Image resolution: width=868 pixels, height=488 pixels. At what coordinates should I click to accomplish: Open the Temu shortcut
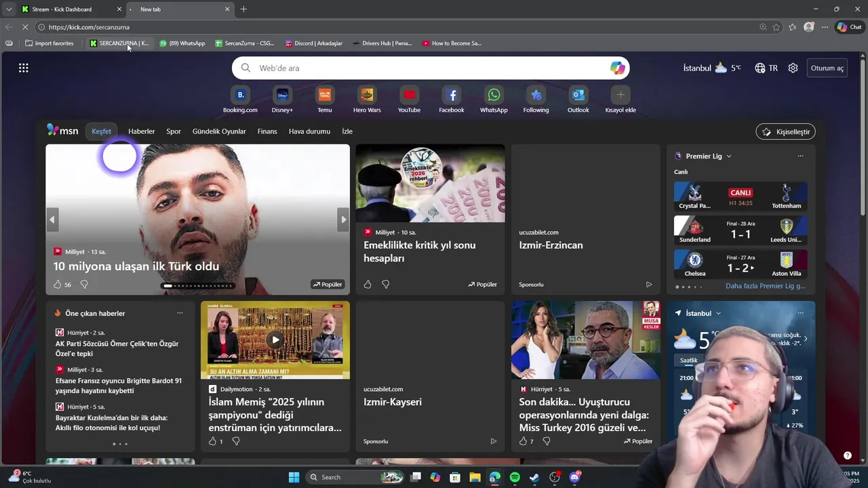tap(325, 99)
